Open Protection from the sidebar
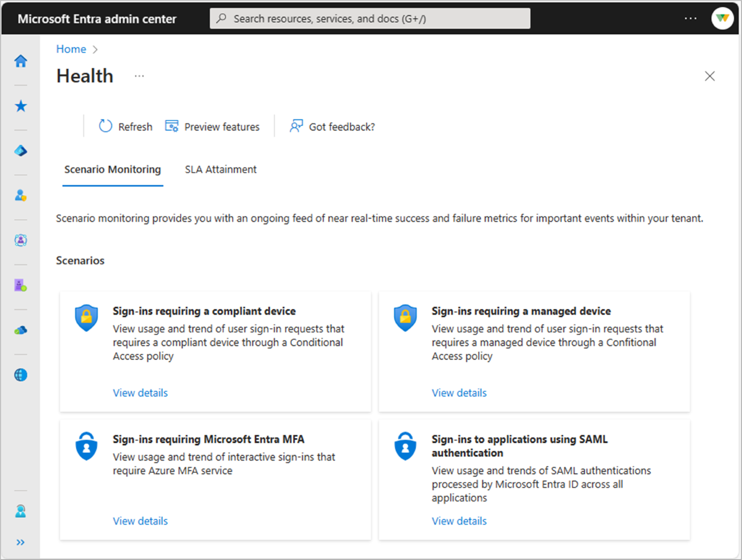 point(20,195)
